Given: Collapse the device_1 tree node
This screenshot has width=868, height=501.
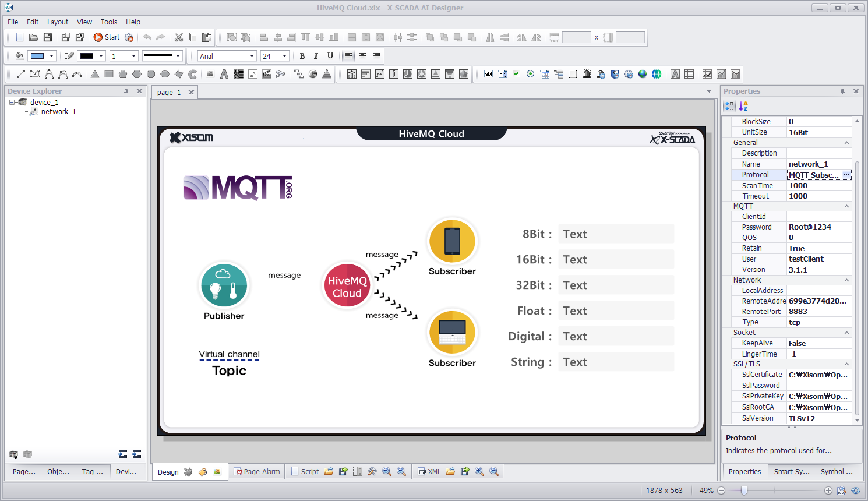Looking at the screenshot, I should point(12,102).
